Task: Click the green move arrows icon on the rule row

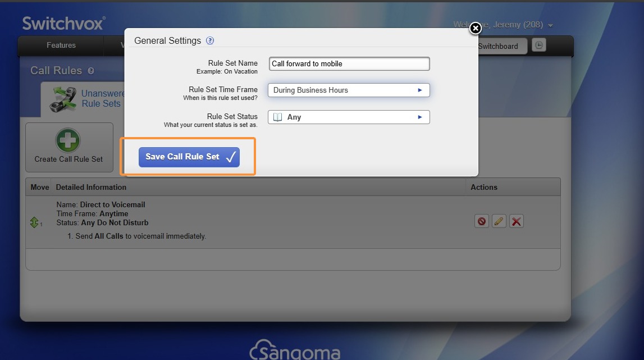Action: 34,222
